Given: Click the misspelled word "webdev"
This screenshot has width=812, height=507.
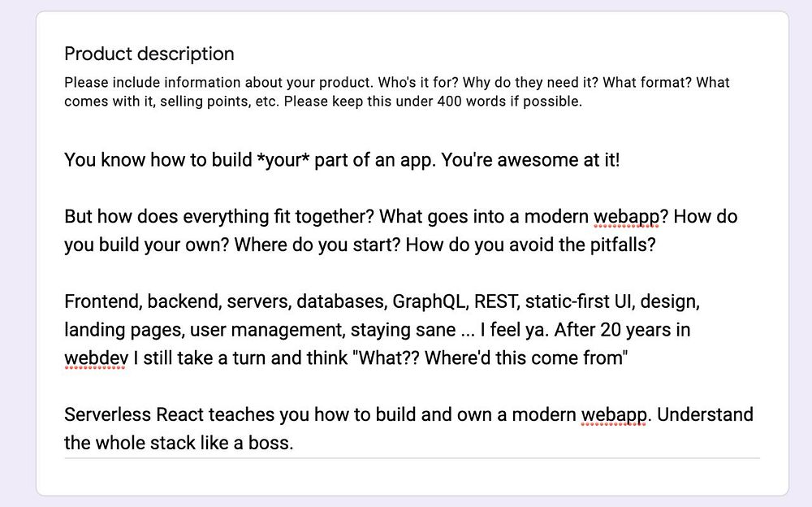Looking at the screenshot, I should (95, 357).
